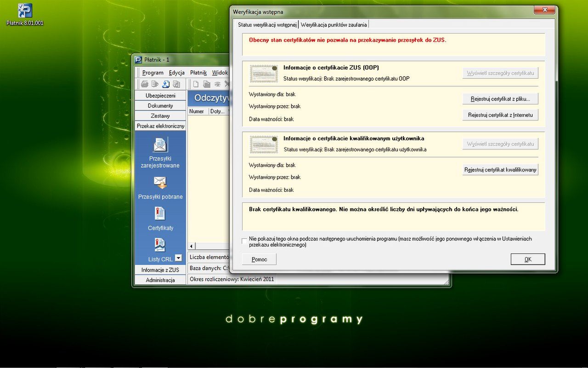Open the Dokumenty sidebar section

[160, 106]
